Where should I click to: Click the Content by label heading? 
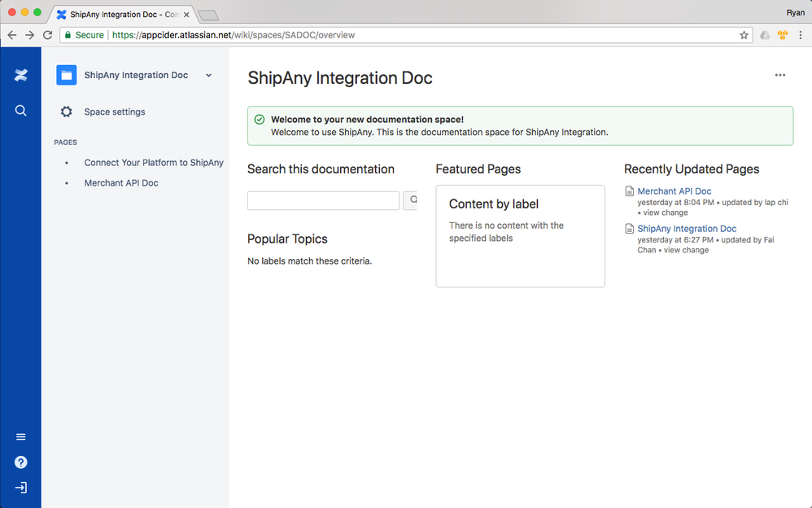pos(494,204)
